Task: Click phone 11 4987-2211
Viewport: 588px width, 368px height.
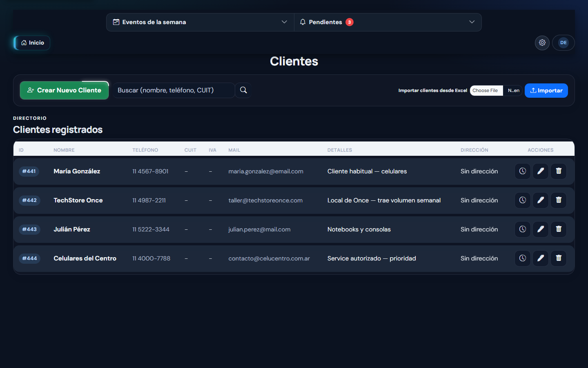Action: (x=149, y=200)
